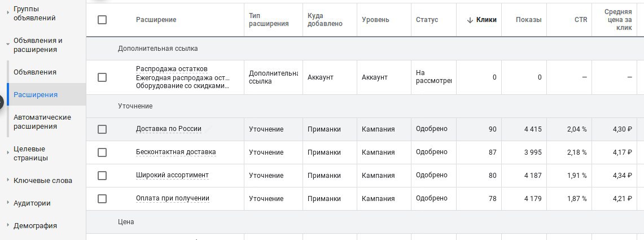Switch to Автоматические расширения page
The width and height of the screenshot is (644, 240).
(42, 122)
